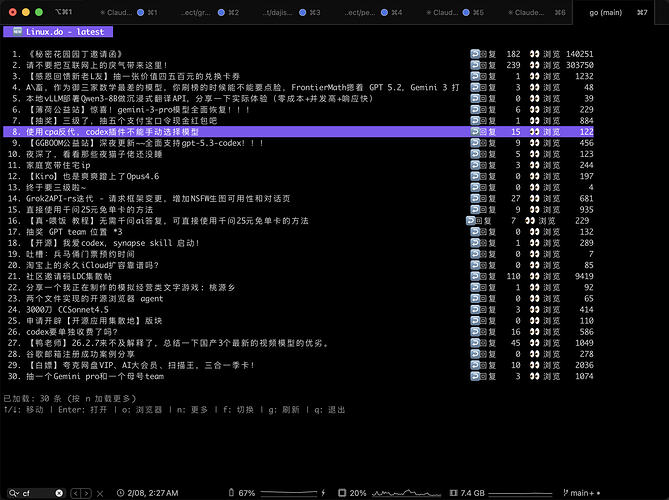The image size is (669, 500).
Task: Click the memory icon beside 7.4 GB
Action: click(454, 493)
